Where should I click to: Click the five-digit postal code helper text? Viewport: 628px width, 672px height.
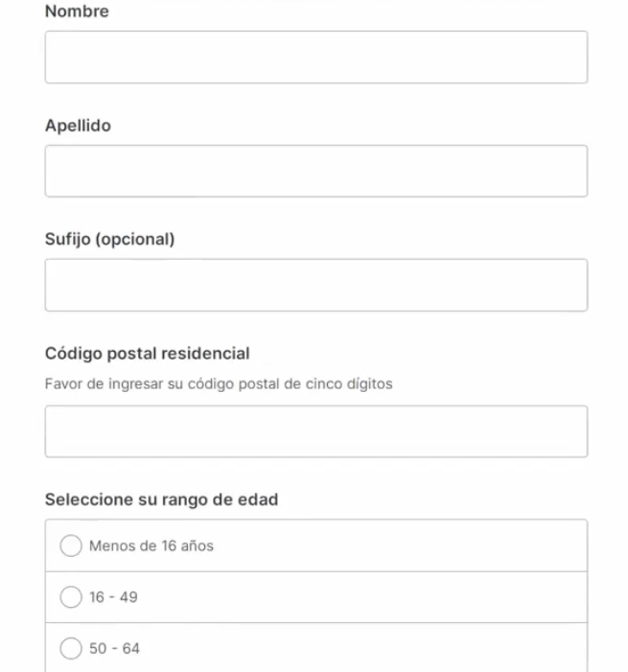pyautogui.click(x=220, y=385)
